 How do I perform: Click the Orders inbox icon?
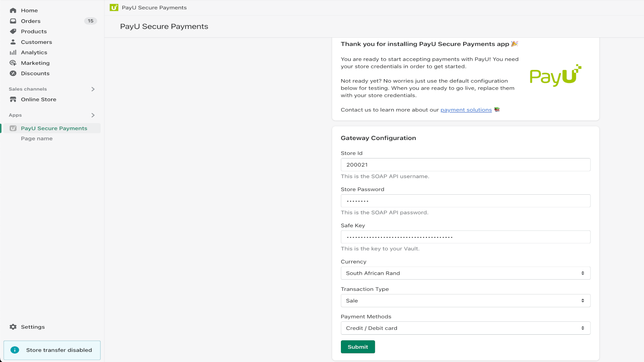(13, 21)
